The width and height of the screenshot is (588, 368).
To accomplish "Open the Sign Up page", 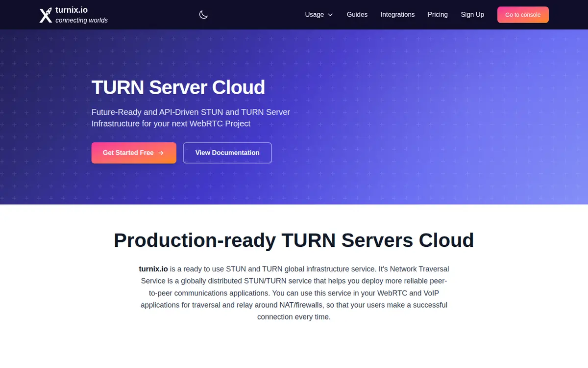I will 472,15.
